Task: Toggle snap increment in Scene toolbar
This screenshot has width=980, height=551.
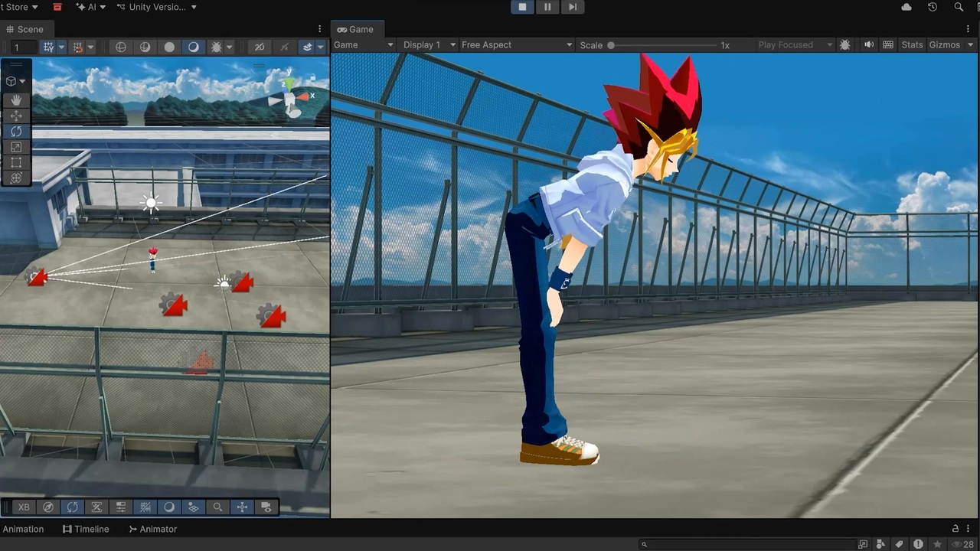Action: [77, 47]
